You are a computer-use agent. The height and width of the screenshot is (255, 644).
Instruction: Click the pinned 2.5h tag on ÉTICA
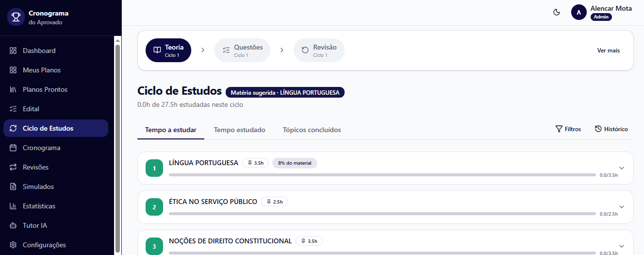click(x=274, y=202)
